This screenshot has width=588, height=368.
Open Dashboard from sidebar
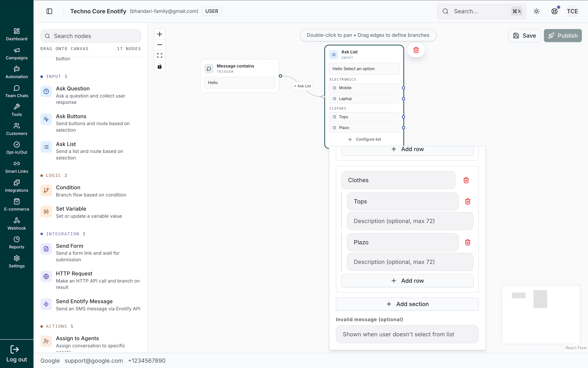[17, 34]
